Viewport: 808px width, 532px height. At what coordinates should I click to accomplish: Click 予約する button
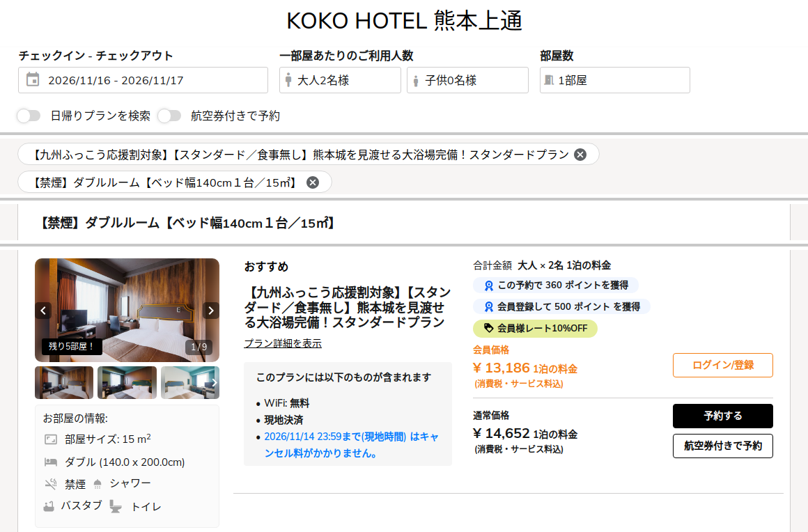[x=723, y=416]
